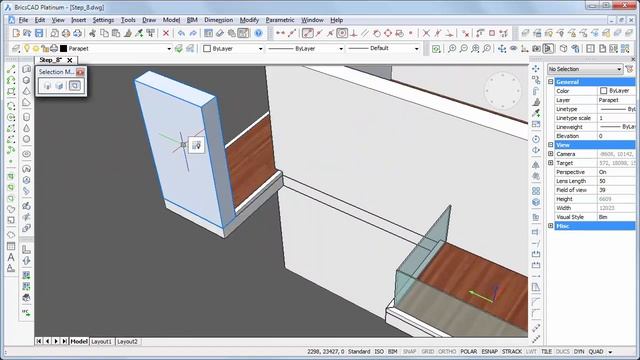Click the ISO dimension style in status bar

click(379, 351)
